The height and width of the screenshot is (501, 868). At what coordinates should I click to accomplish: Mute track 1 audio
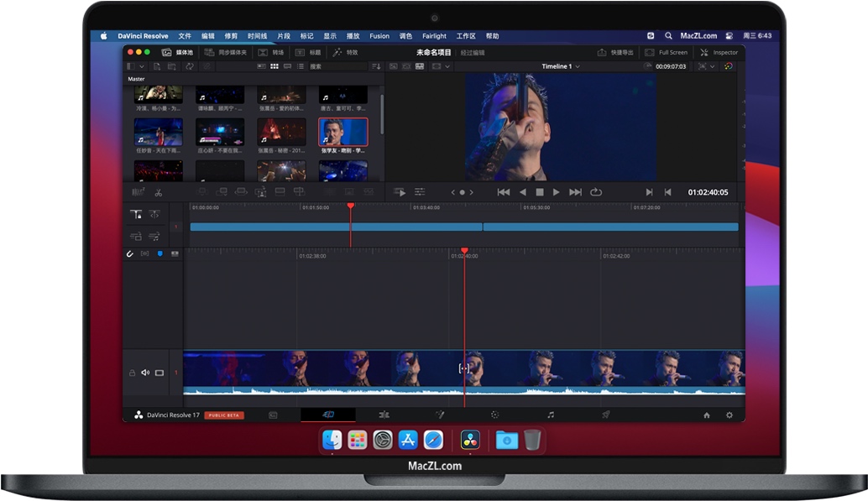coord(145,373)
